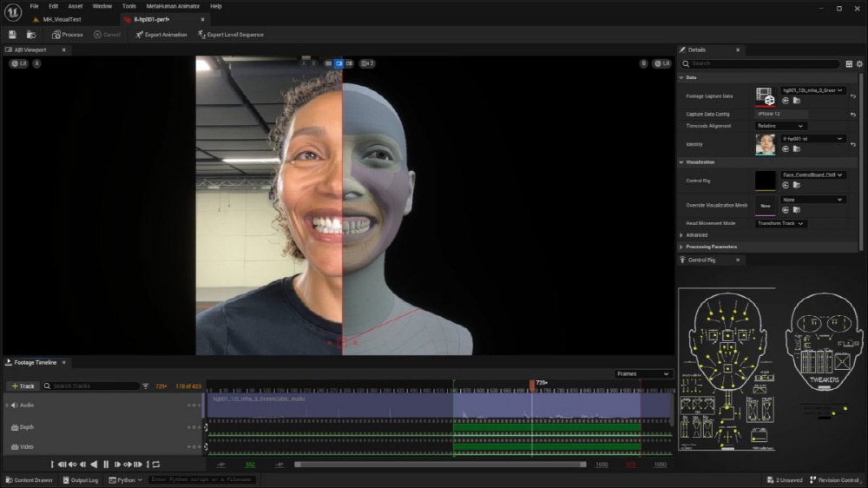
Task: Click the Save asset icon in toolbar
Action: click(x=12, y=35)
